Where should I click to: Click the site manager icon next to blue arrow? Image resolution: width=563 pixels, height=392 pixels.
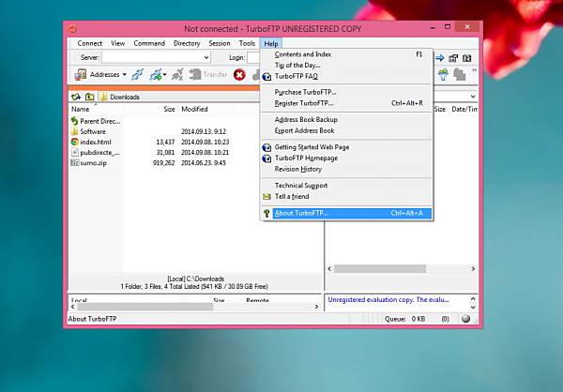(453, 58)
